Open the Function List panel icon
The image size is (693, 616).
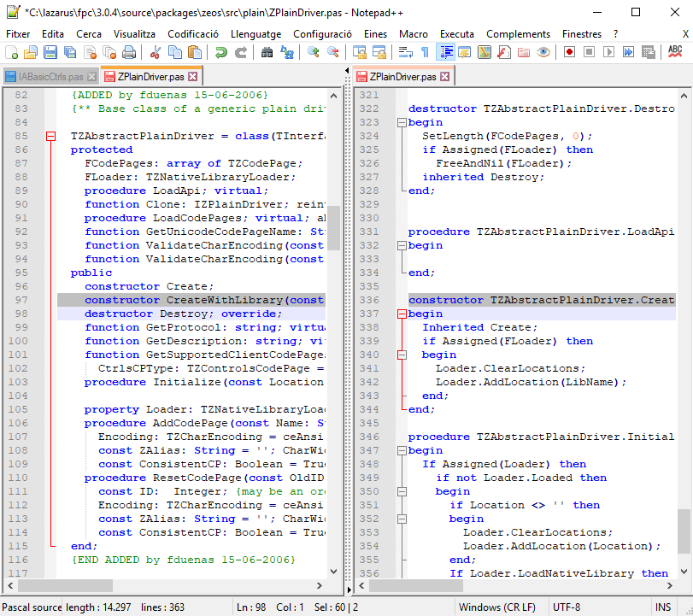504,52
